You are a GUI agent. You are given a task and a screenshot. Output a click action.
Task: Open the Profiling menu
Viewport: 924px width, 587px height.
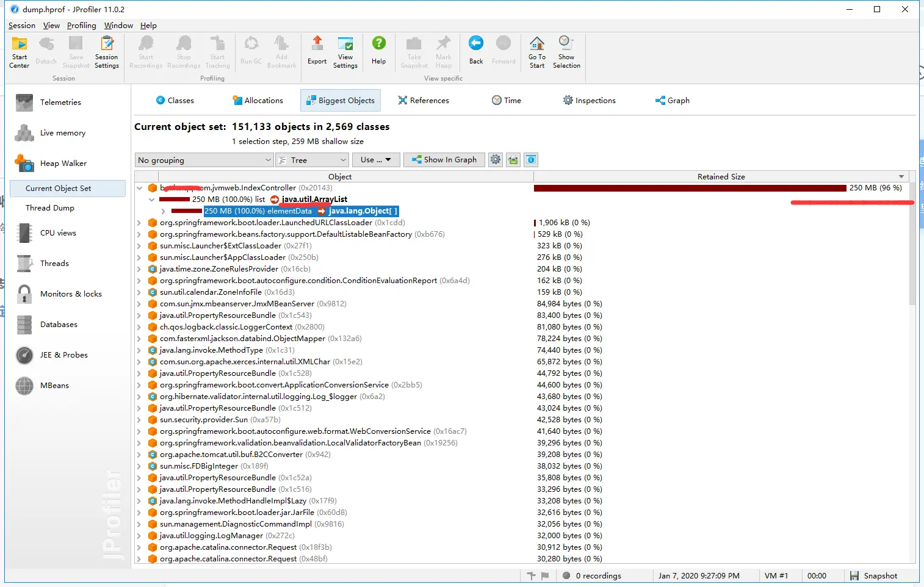pyautogui.click(x=81, y=25)
